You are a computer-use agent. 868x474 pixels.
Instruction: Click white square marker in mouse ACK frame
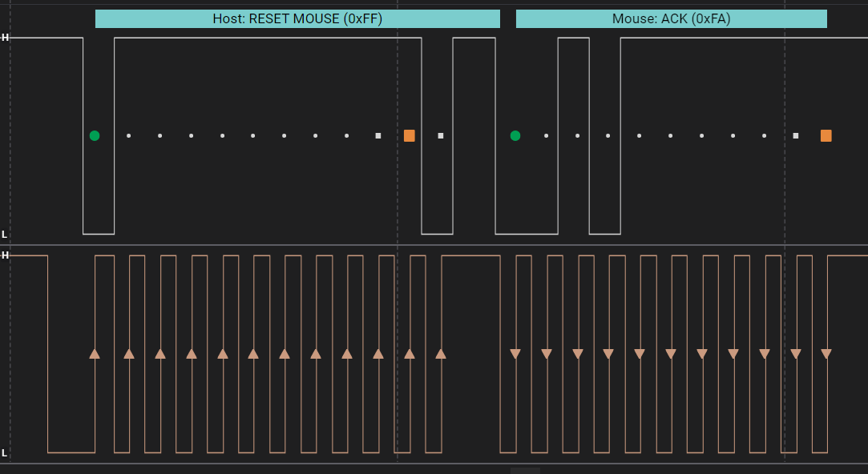click(x=796, y=135)
